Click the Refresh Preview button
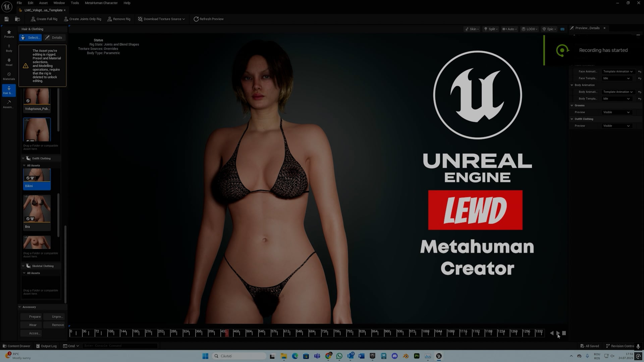Image resolution: width=644 pixels, height=362 pixels. (x=209, y=19)
